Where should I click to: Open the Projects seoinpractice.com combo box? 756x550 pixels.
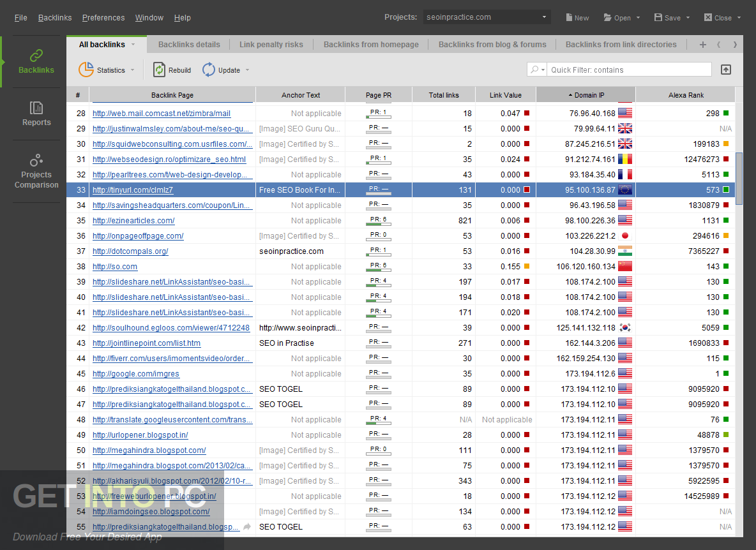(x=487, y=17)
